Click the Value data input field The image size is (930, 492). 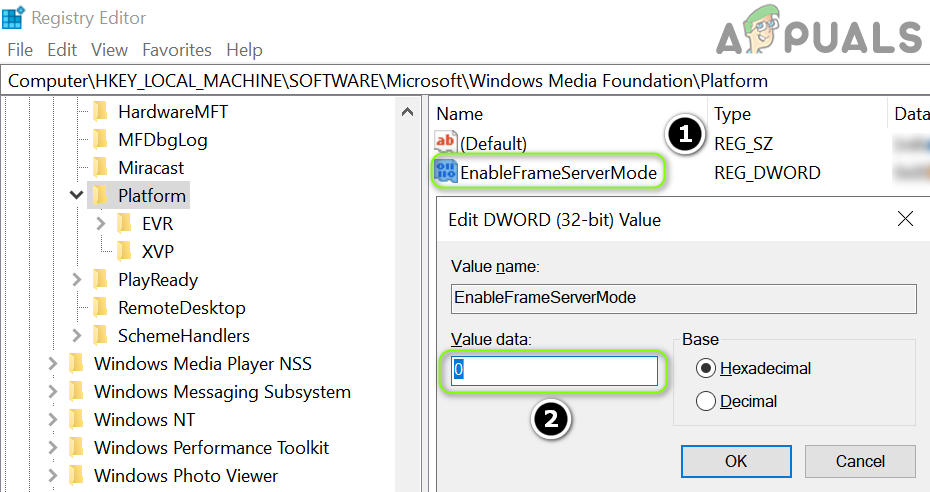click(555, 370)
